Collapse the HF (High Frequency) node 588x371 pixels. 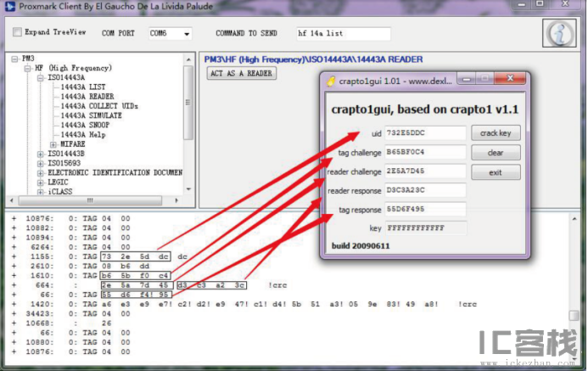coord(27,68)
